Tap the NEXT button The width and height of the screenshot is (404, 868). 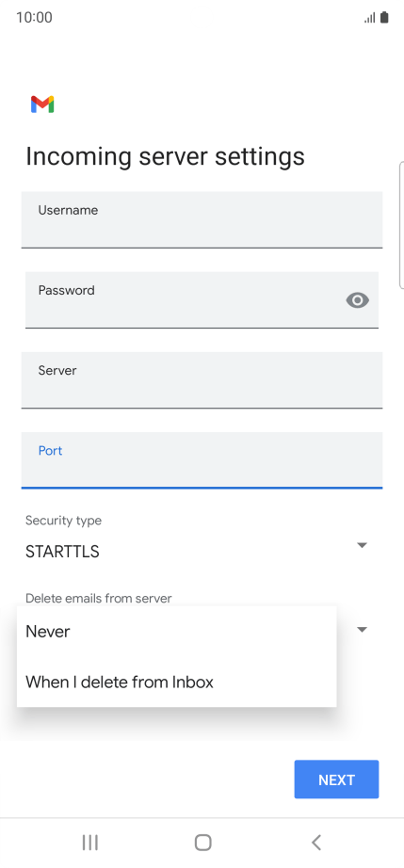click(336, 780)
